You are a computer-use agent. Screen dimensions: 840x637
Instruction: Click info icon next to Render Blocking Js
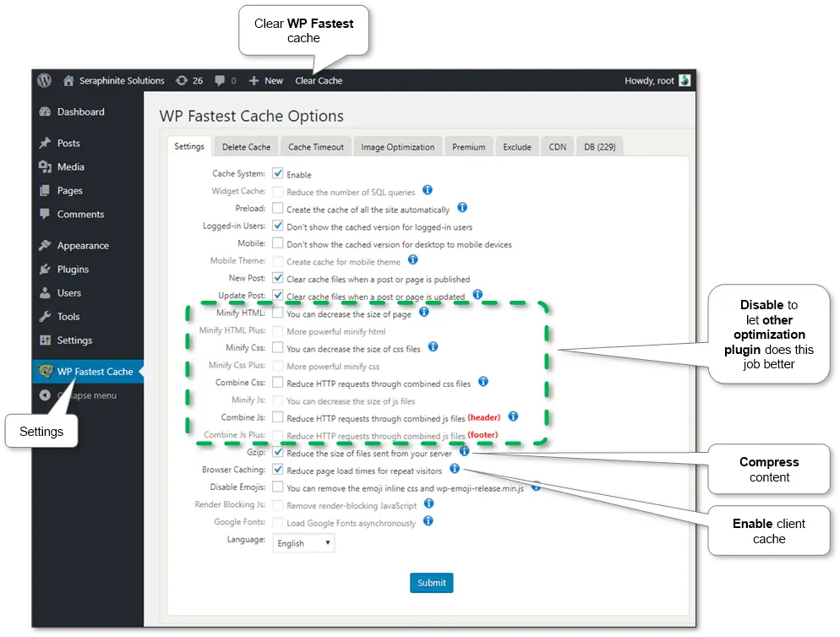tap(428, 503)
